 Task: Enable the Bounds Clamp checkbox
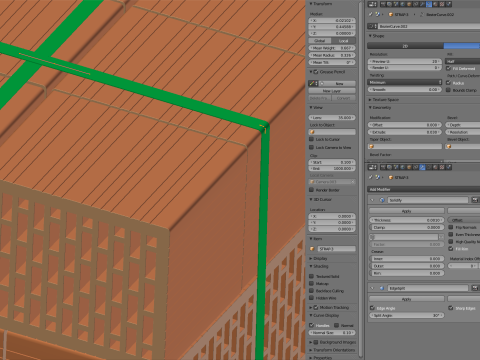(x=448, y=90)
